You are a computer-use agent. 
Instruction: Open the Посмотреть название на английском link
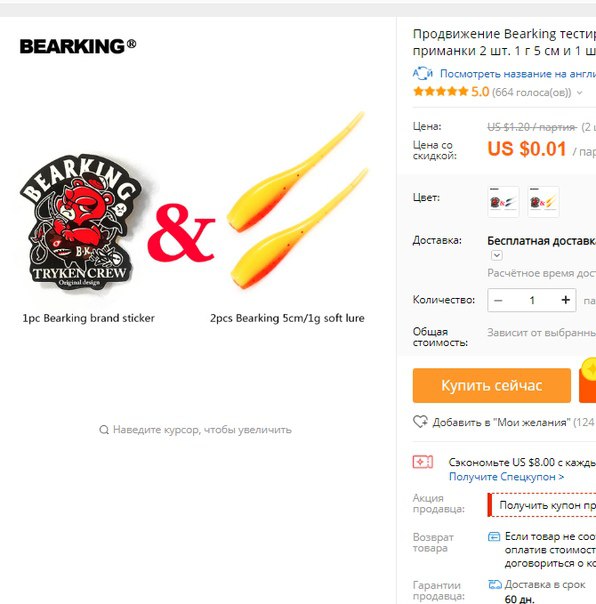point(518,74)
